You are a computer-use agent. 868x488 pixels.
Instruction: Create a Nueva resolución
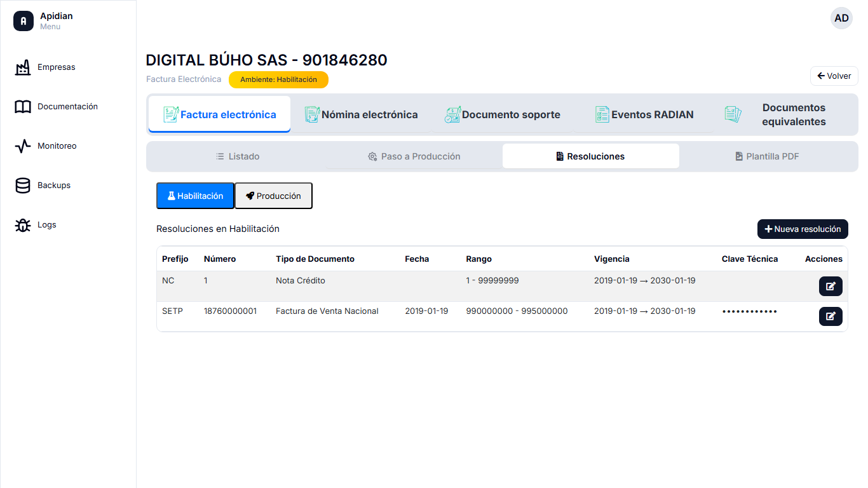click(x=803, y=229)
